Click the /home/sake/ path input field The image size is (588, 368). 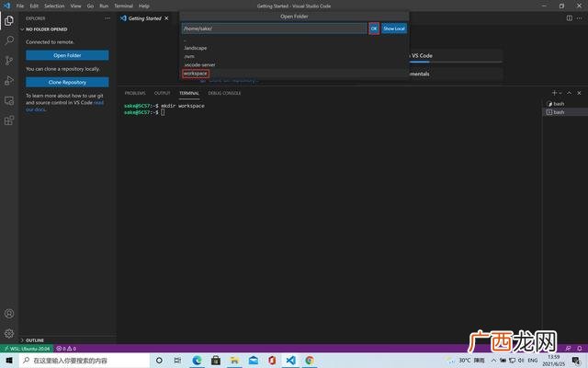pos(274,29)
